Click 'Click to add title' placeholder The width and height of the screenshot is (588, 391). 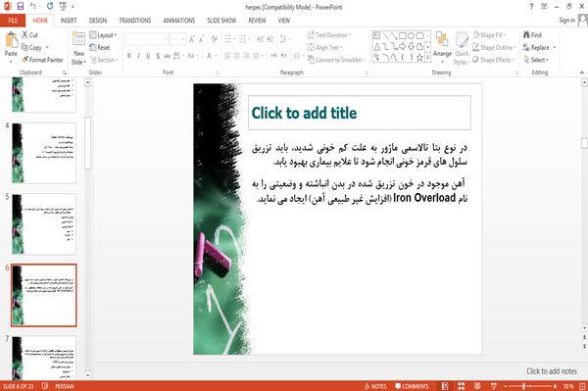pos(360,113)
